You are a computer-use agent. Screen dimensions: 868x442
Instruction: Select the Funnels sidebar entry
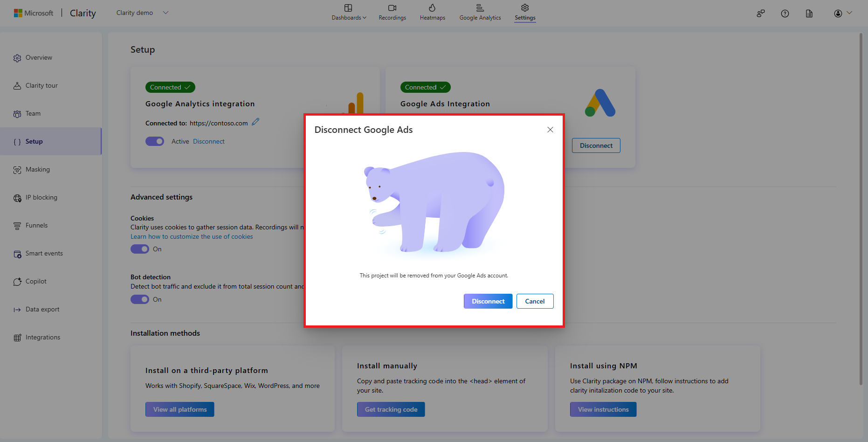pos(36,225)
